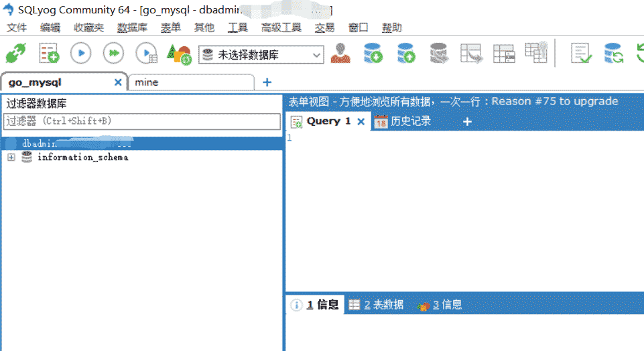Screen dimensions: 644x351
Task: Click the new connection icon
Action: point(16,54)
